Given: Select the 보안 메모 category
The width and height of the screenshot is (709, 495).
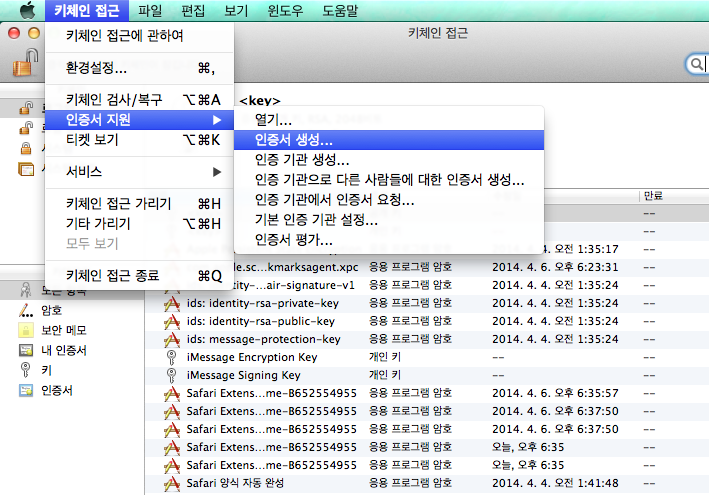Looking at the screenshot, I should [x=64, y=330].
